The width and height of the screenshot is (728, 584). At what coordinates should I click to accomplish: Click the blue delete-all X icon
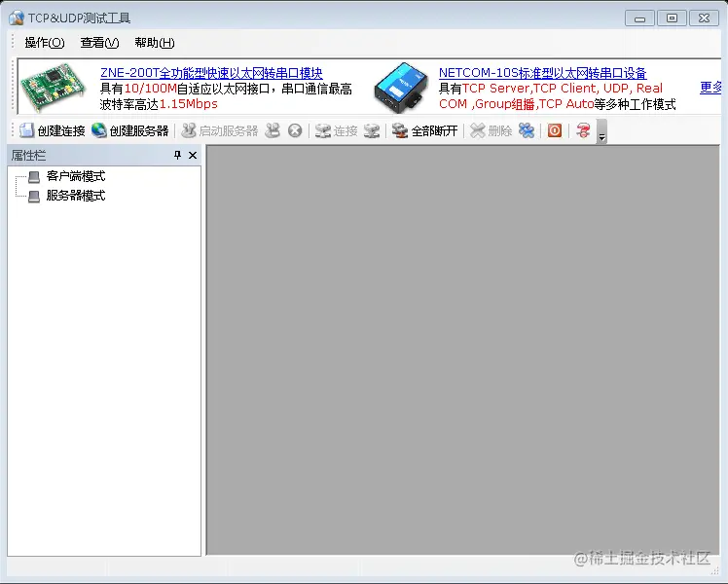(x=527, y=130)
